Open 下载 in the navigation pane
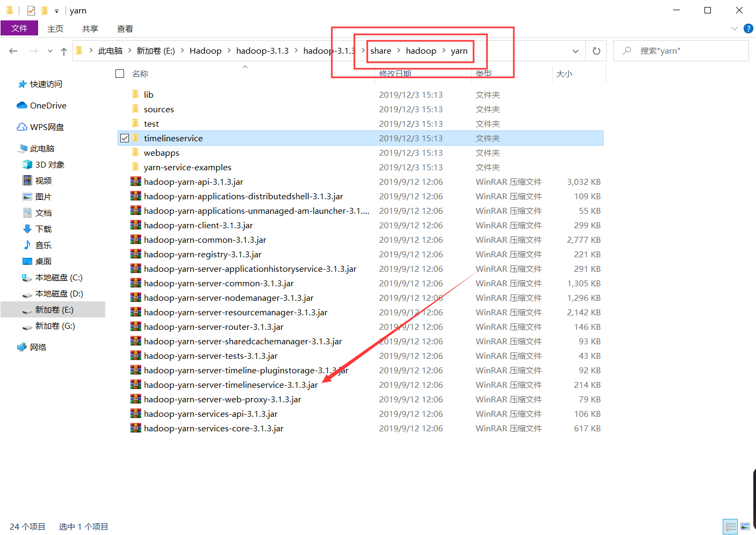 coord(43,228)
